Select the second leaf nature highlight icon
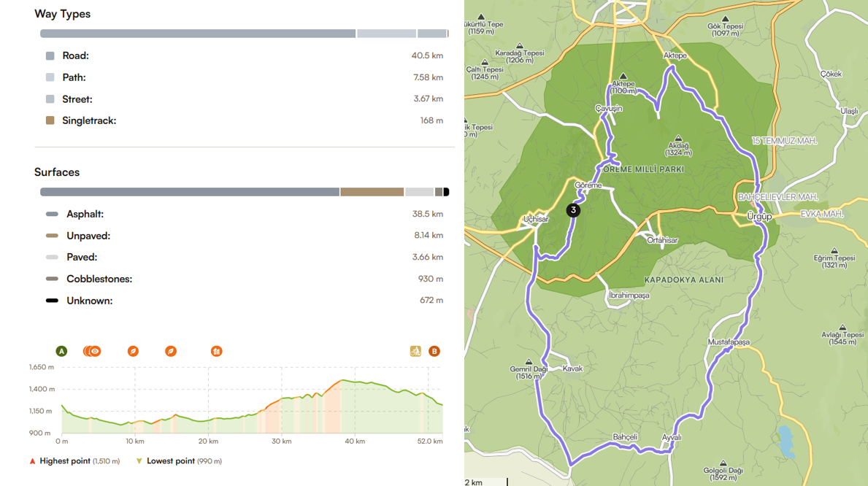Image resolution: width=868 pixels, height=486 pixels. [x=170, y=351]
